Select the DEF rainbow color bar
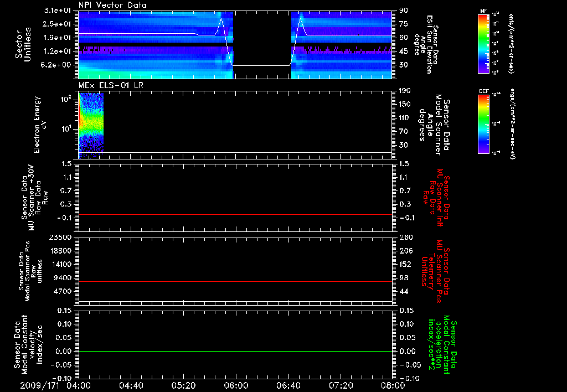Viewport: 567px width, 392px height. click(484, 124)
